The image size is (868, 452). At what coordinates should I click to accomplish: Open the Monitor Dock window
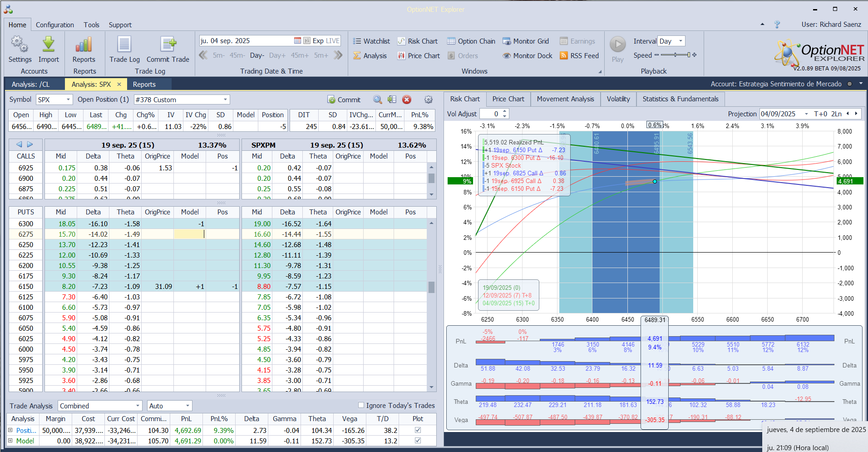[x=528, y=56]
